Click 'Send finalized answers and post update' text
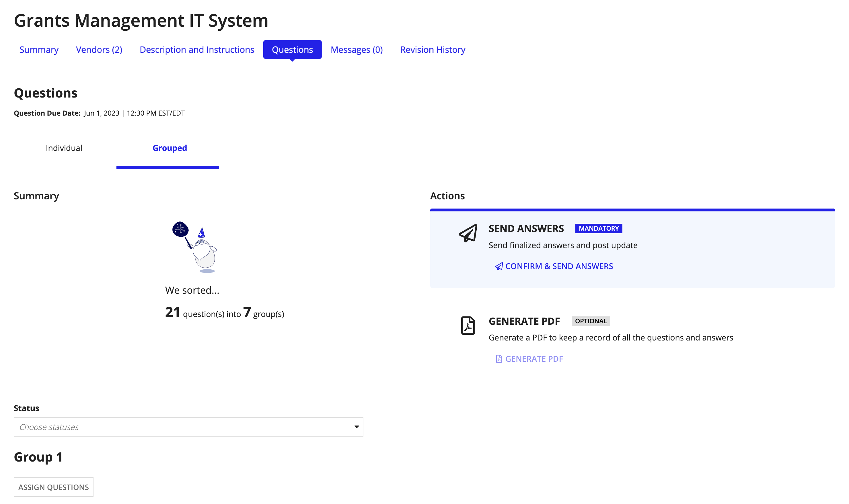Viewport: 849px width, 504px height. click(x=563, y=245)
